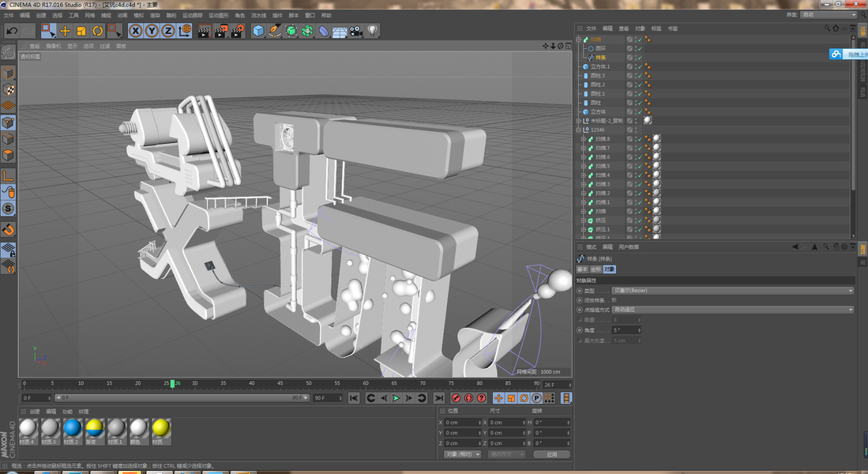Image resolution: width=868 pixels, height=474 pixels.
Task: Click viewport Solo S icon
Action: [x=9, y=209]
